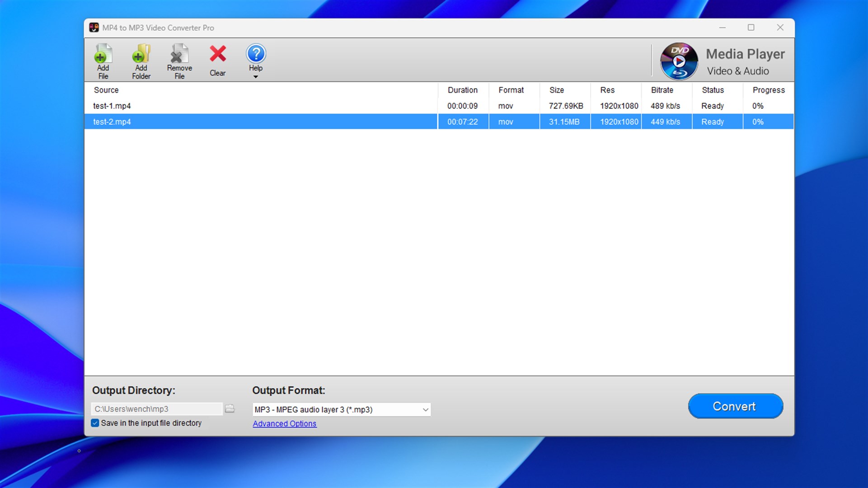Toggle Save in the input file directory
This screenshot has width=868, height=488.
pos(95,423)
